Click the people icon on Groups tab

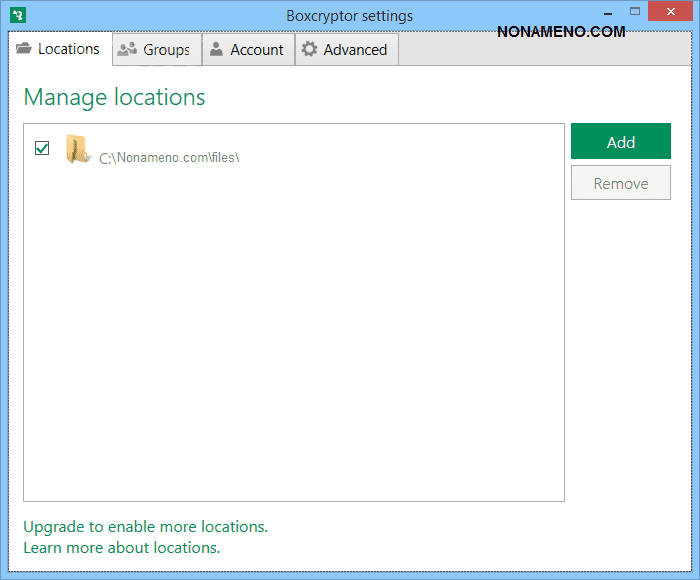coord(127,50)
